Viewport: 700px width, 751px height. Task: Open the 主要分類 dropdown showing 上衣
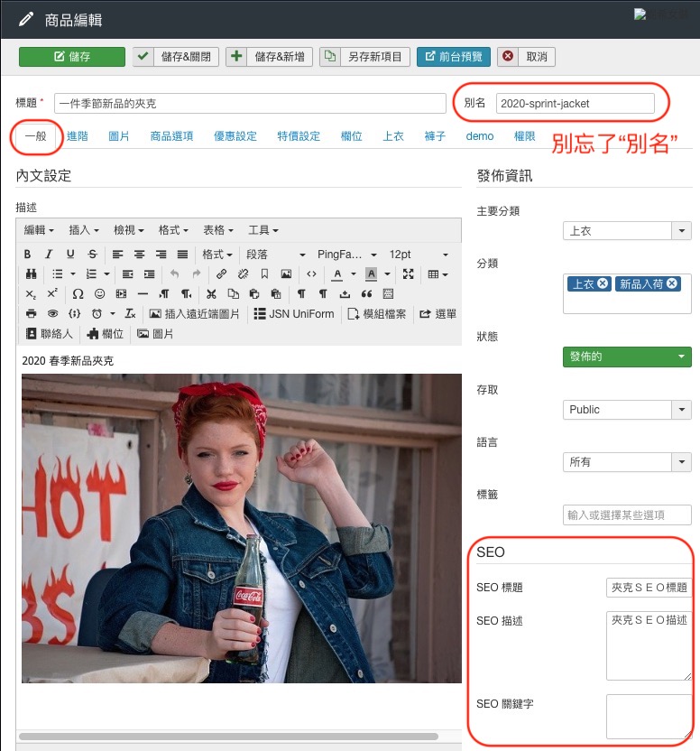627,231
